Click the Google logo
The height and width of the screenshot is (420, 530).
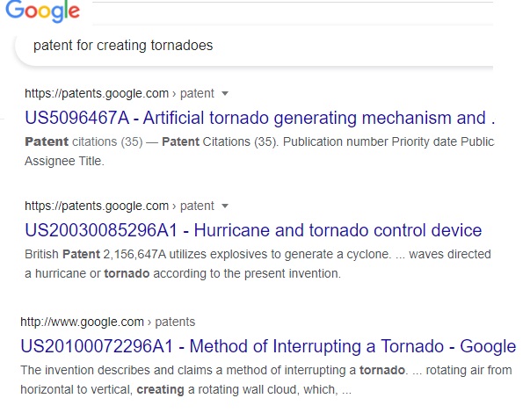pyautogui.click(x=42, y=11)
